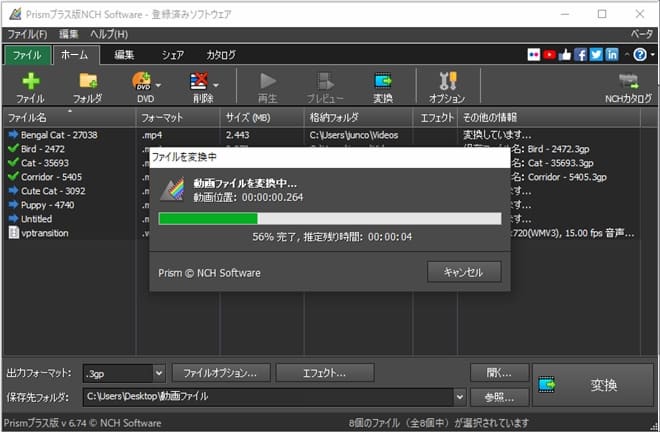Click the Add Folder toolbar icon

(88, 80)
